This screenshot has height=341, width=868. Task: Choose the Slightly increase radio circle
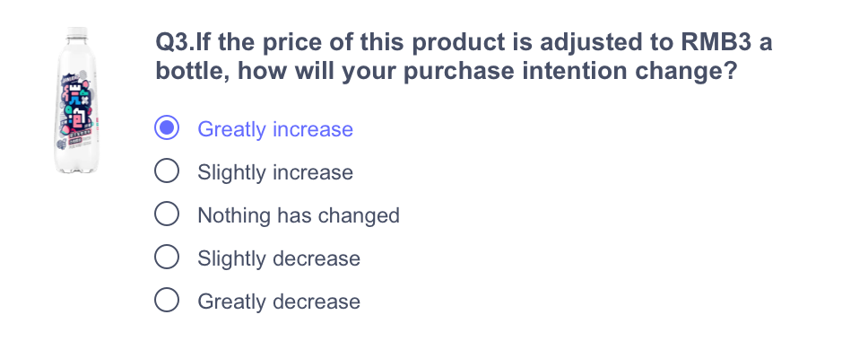[167, 171]
